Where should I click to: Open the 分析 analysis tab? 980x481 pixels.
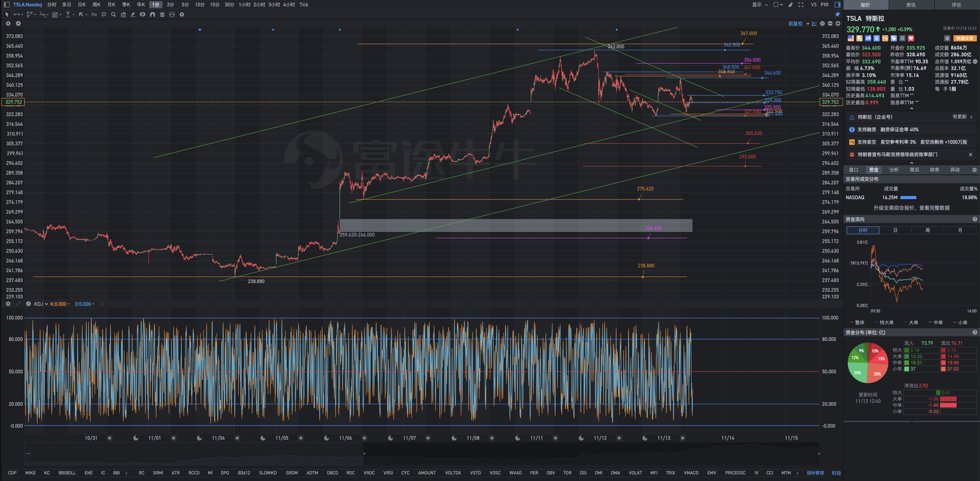coord(894,170)
